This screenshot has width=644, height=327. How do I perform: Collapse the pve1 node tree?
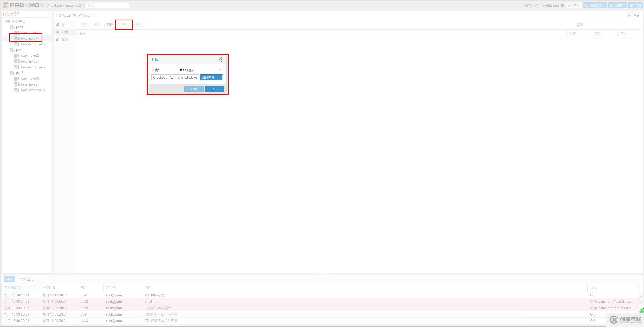click(8, 27)
